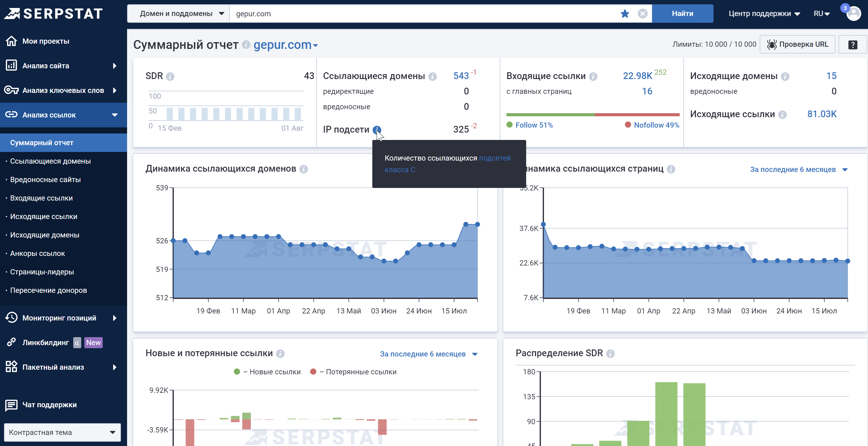
Task: Open Вредоносные сайты in sidebar
Action: tap(46, 180)
